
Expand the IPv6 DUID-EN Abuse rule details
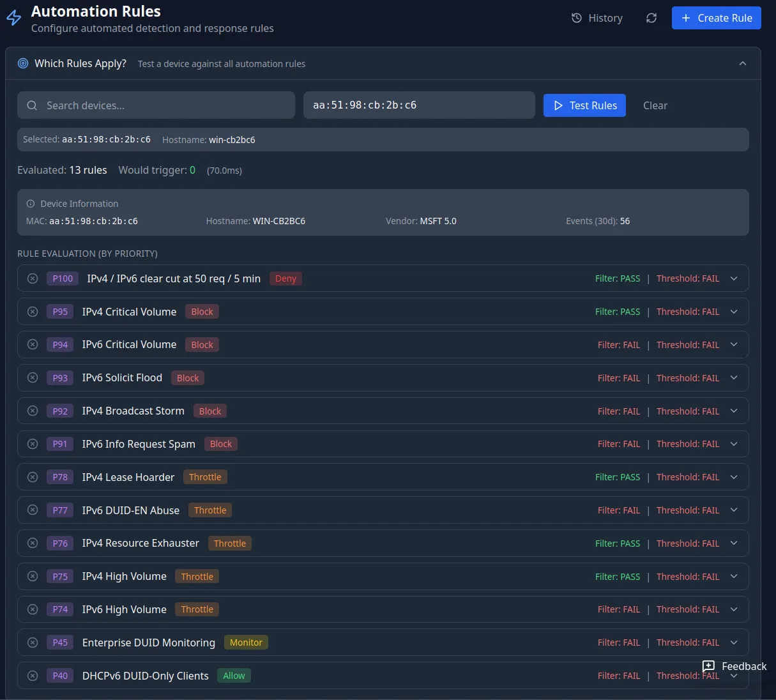click(x=734, y=510)
